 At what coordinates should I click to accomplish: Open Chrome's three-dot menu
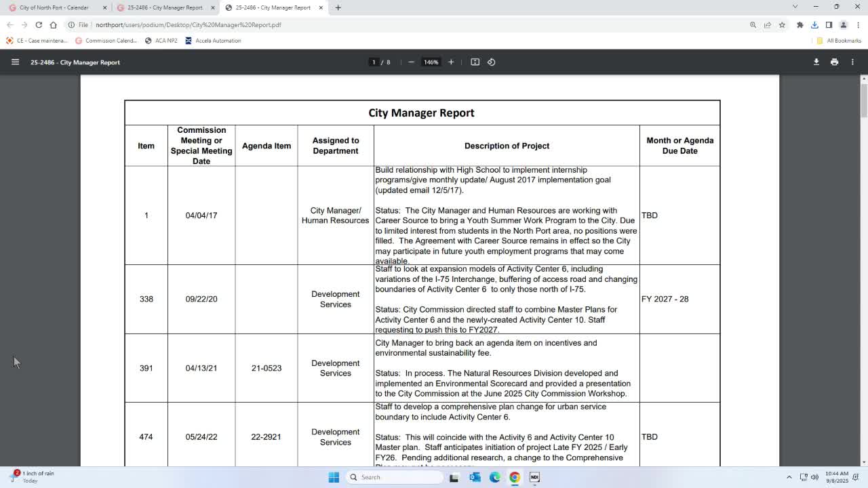click(x=859, y=24)
